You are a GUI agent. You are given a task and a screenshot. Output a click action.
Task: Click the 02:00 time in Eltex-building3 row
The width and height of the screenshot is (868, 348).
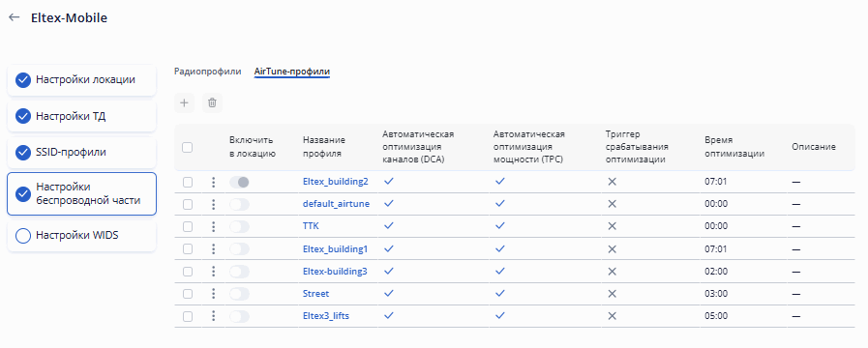pyautogui.click(x=716, y=272)
